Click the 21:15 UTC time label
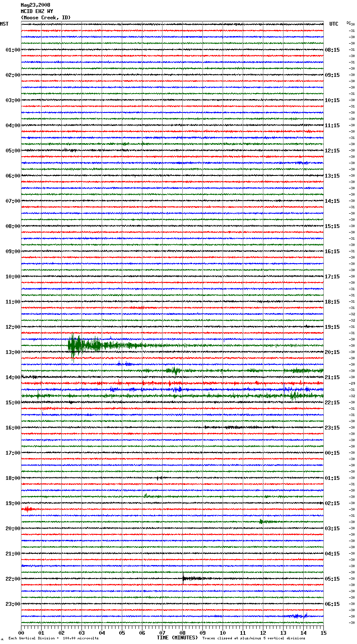 [332, 377]
